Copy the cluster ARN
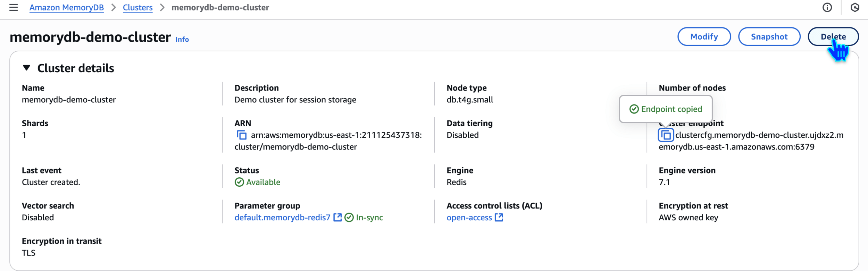 [241, 135]
